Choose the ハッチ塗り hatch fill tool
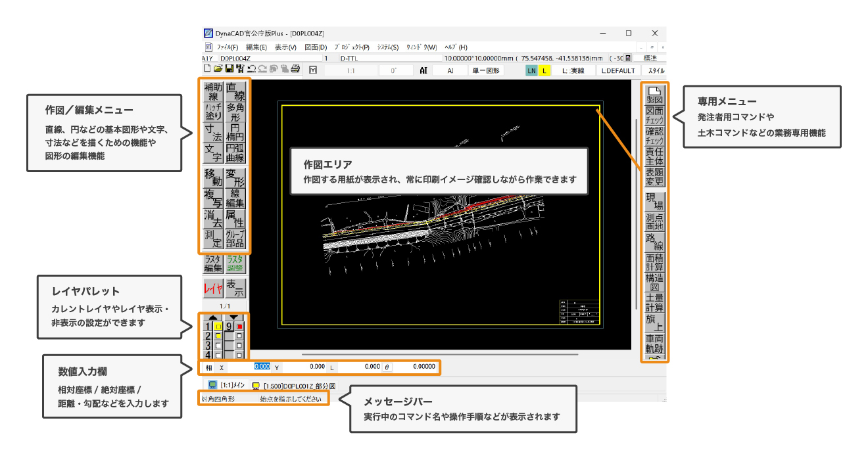Image resolution: width=868 pixels, height=460 pixels. 213,112
